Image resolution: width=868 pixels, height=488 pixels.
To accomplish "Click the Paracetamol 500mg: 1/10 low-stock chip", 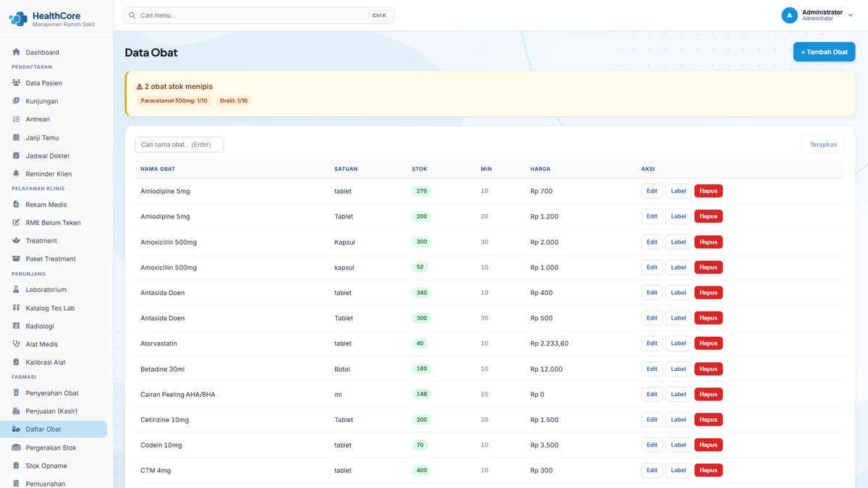I will point(174,101).
